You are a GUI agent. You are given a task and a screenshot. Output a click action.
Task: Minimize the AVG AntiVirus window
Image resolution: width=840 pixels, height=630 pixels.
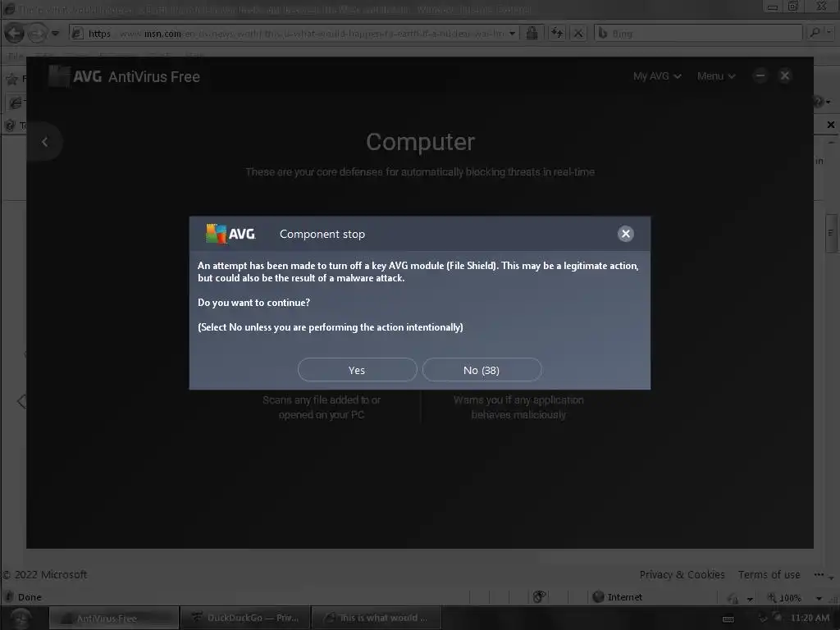pos(760,76)
